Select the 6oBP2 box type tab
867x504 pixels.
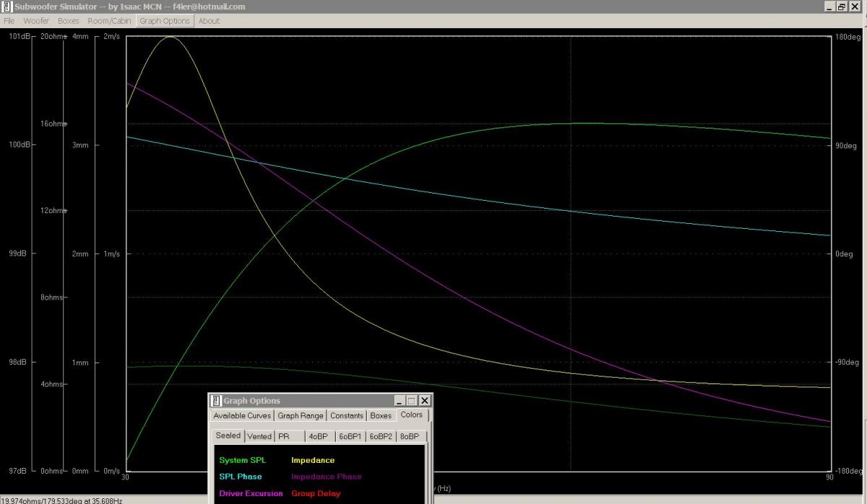coord(381,436)
